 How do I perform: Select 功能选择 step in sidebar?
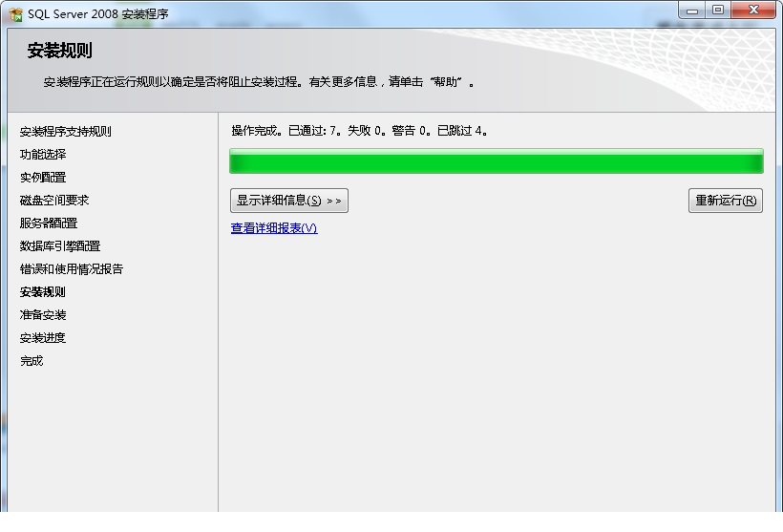pos(43,155)
